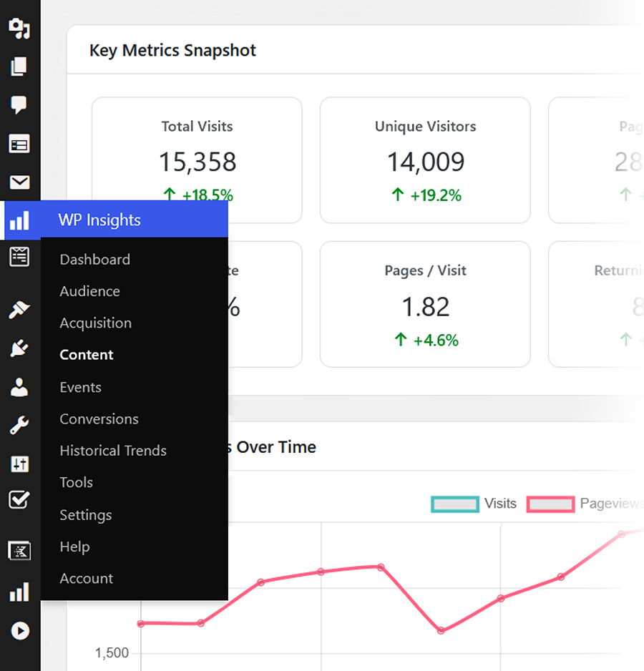Open the Content submenu item
The height and width of the screenshot is (671, 644).
87,355
